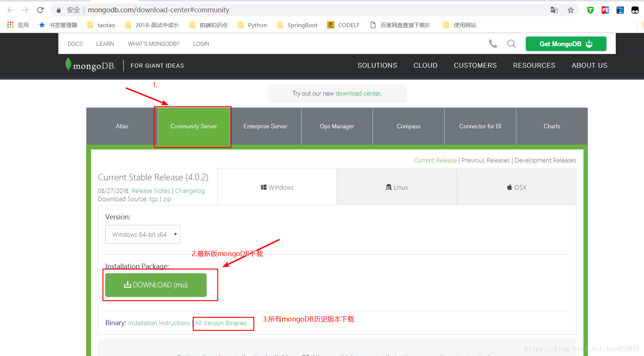Open the Previous Releases link
The height and width of the screenshot is (356, 644).
tap(486, 161)
